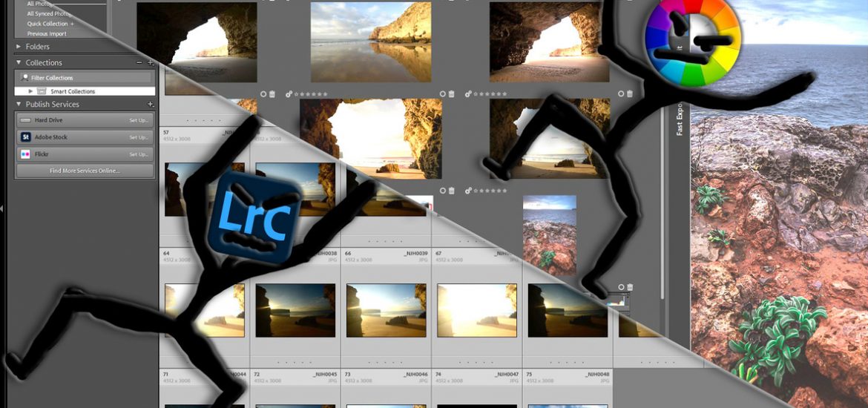Click the plus icon on Publish Services header
The width and height of the screenshot is (868, 408).
pyautogui.click(x=150, y=104)
